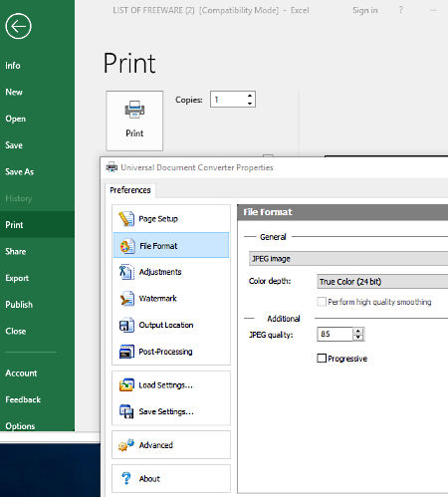The width and height of the screenshot is (448, 497).
Task: Decrease JPEG quality with down arrow
Action: click(x=358, y=338)
